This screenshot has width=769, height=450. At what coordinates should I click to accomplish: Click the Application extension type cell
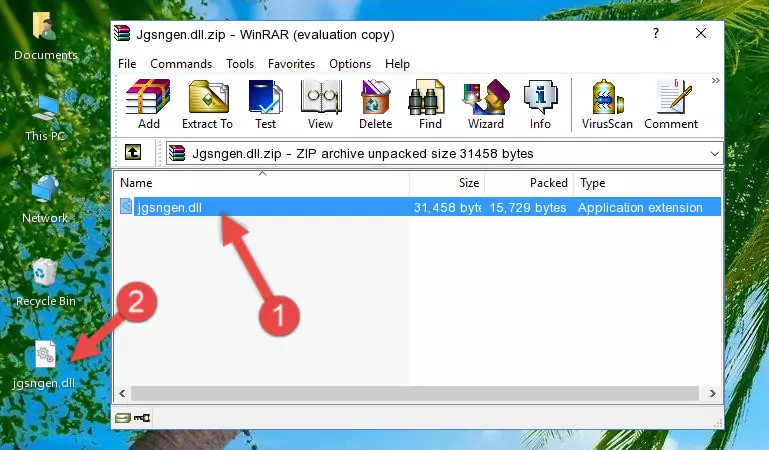click(x=640, y=207)
